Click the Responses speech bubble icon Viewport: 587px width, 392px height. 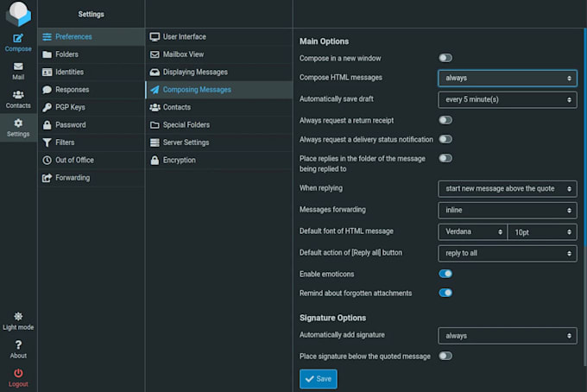point(47,90)
